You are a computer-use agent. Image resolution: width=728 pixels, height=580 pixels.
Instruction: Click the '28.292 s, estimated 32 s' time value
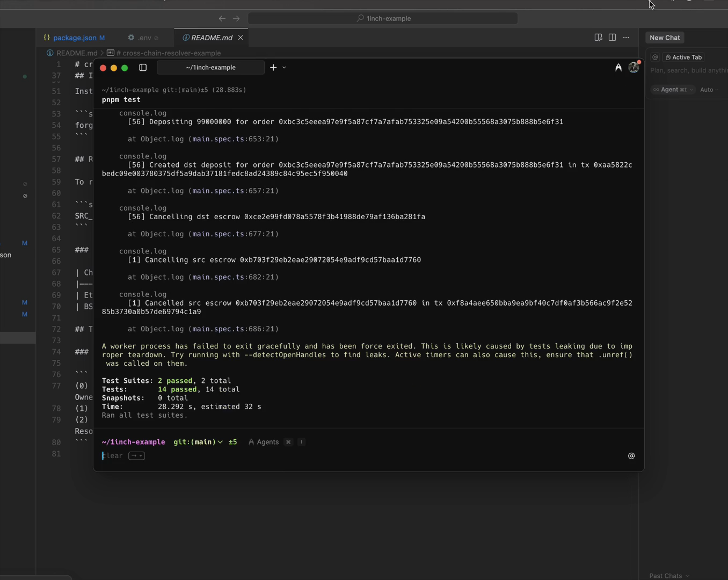[x=209, y=407]
